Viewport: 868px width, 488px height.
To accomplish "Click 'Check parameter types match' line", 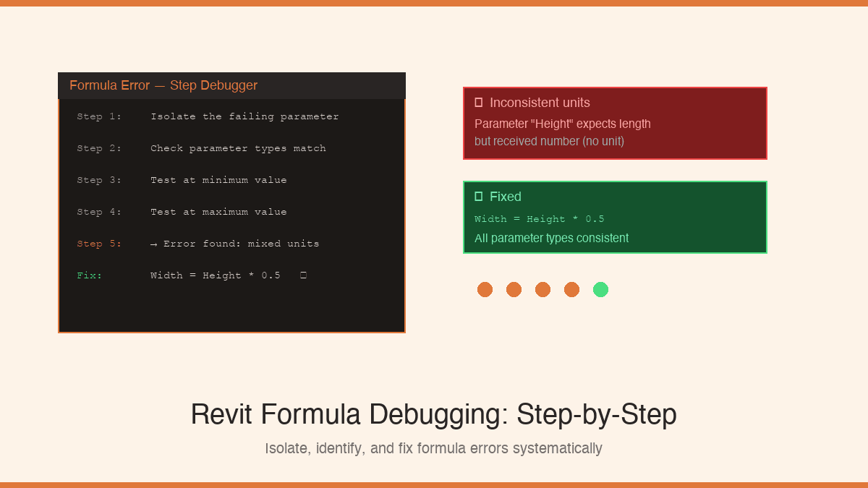I will point(238,148).
